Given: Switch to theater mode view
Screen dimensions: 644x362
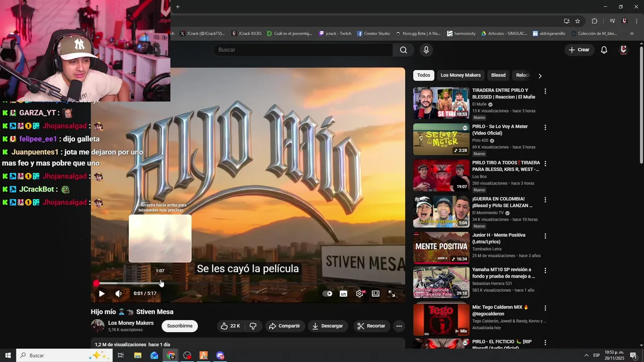Looking at the screenshot, I should click(x=376, y=294).
